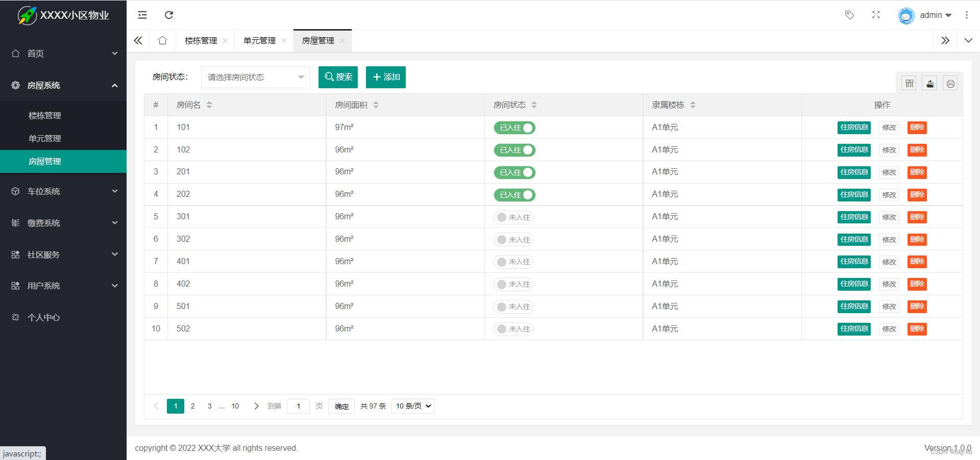Click 确定 to confirm page jump
This screenshot has width=980, height=460.
pyautogui.click(x=341, y=406)
